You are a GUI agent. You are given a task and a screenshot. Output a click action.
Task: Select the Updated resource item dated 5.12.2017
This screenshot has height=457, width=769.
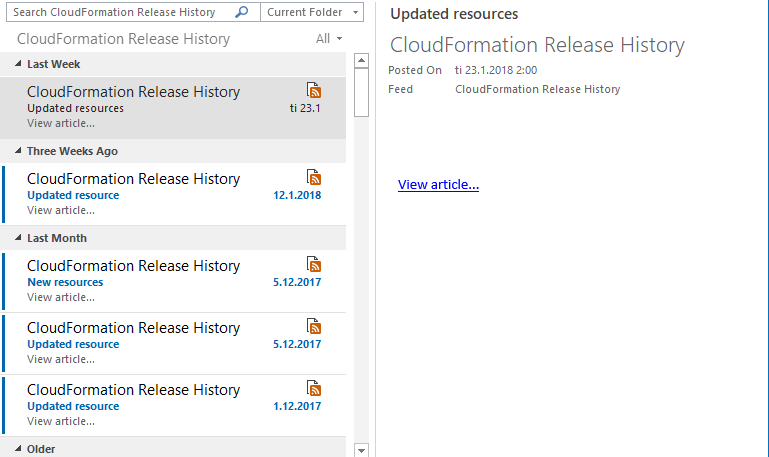coord(173,343)
